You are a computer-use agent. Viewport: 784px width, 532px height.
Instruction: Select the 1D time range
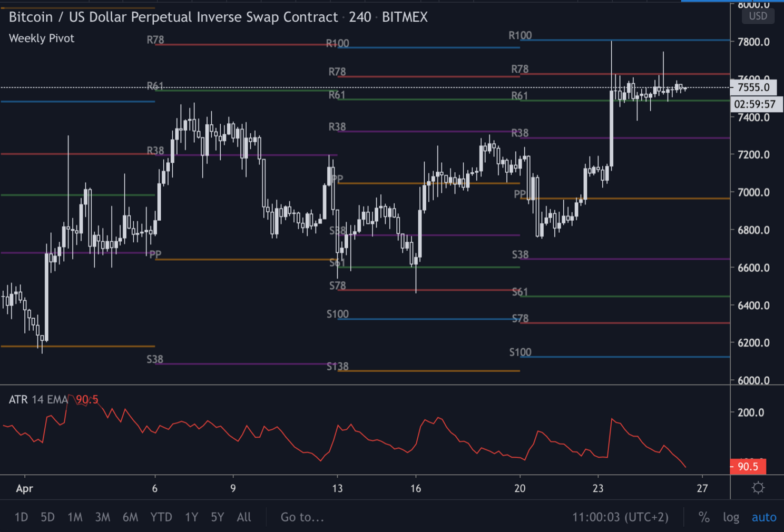tap(21, 517)
